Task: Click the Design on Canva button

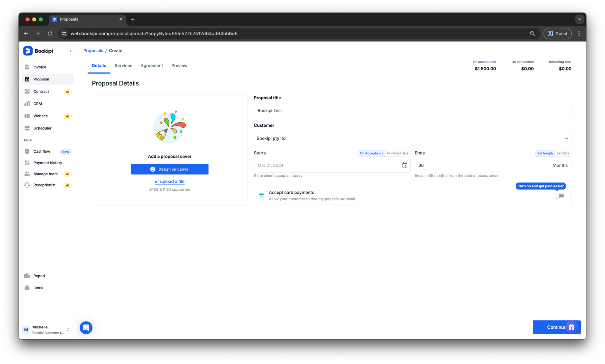Action: pos(169,169)
